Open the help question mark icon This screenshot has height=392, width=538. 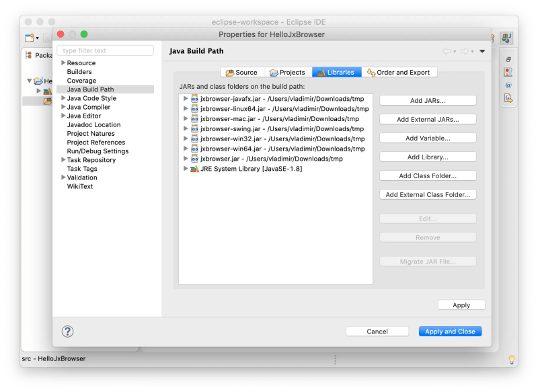coord(68,331)
